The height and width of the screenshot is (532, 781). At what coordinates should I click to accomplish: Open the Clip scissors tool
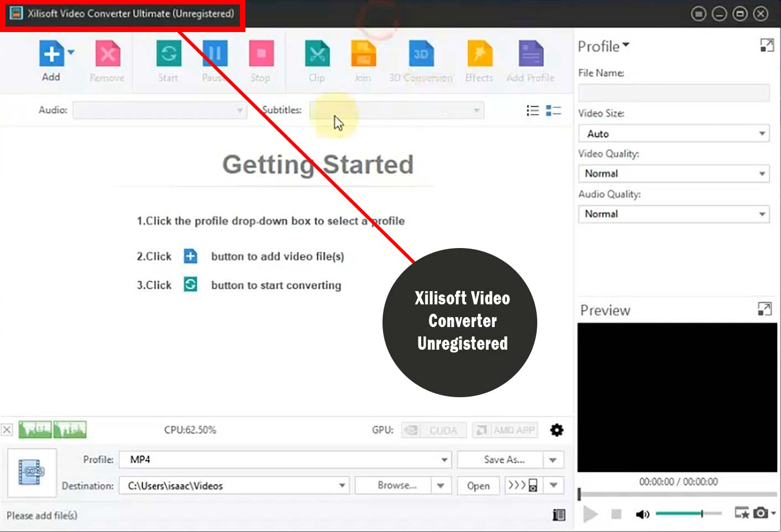(x=317, y=54)
